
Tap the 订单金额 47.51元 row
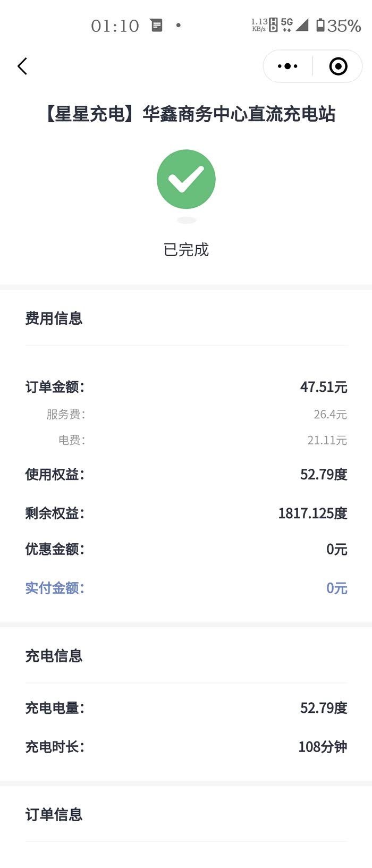(x=186, y=387)
